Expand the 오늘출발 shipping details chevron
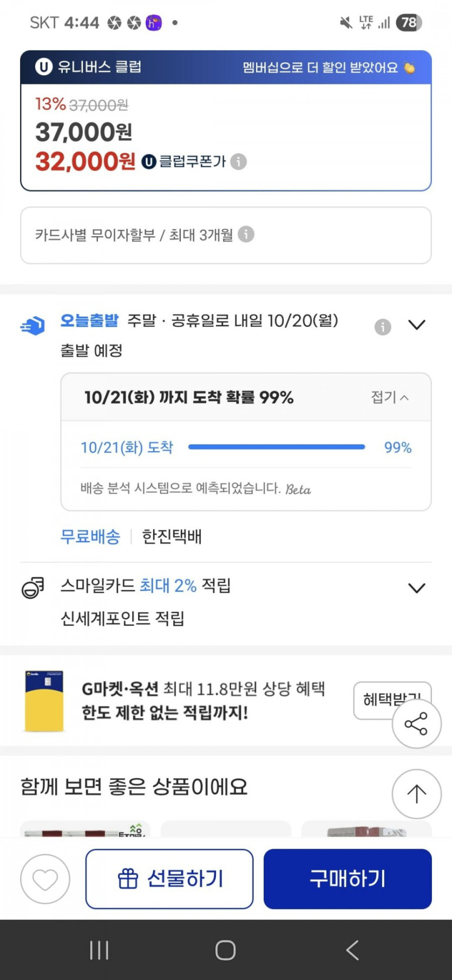452x980 pixels. click(x=416, y=325)
